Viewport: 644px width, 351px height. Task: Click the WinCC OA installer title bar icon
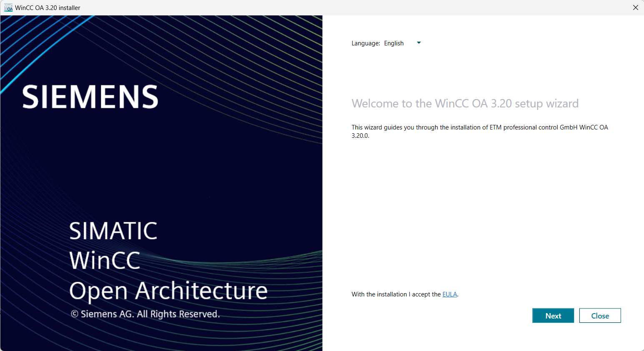pyautogui.click(x=8, y=7)
